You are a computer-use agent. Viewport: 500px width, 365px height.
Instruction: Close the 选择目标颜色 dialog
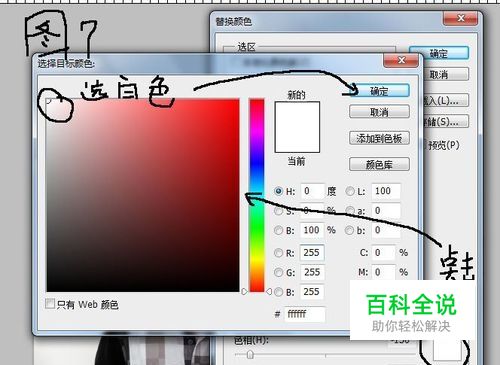pos(401,60)
